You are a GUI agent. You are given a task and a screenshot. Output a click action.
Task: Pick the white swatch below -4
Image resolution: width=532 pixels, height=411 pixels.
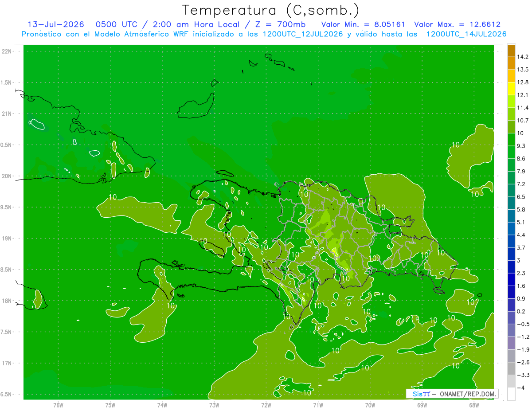tap(511, 394)
